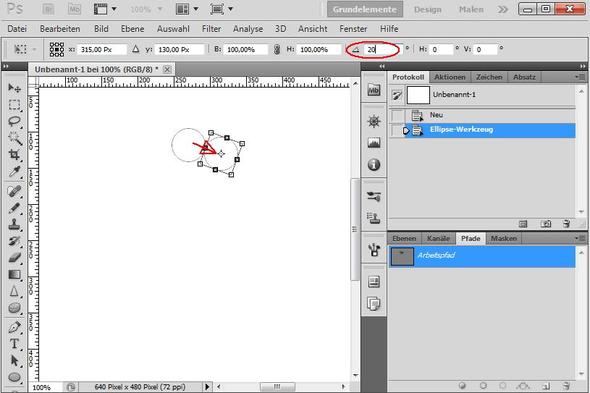Delete current path trash icon
The height and width of the screenshot is (393, 590).
click(x=567, y=386)
